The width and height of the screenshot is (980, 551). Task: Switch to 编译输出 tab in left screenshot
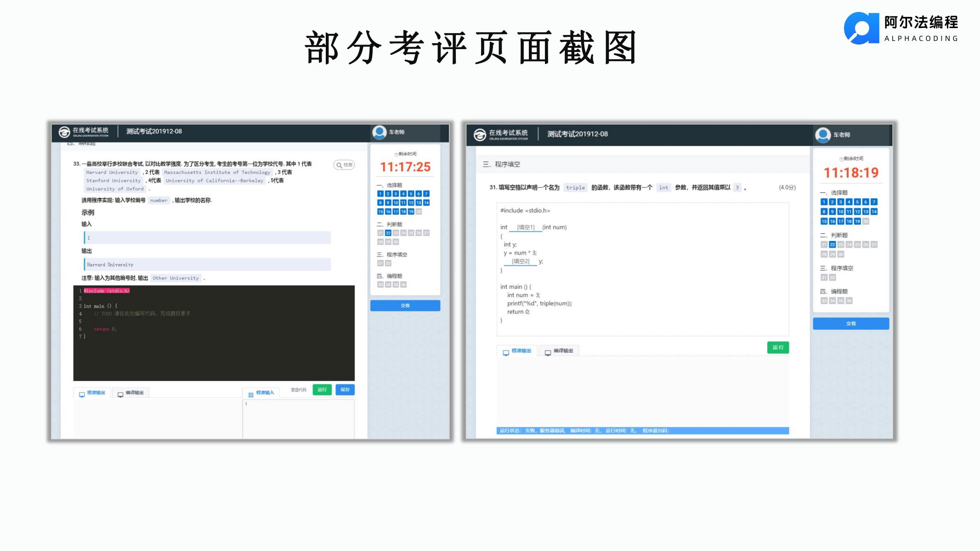(x=130, y=393)
